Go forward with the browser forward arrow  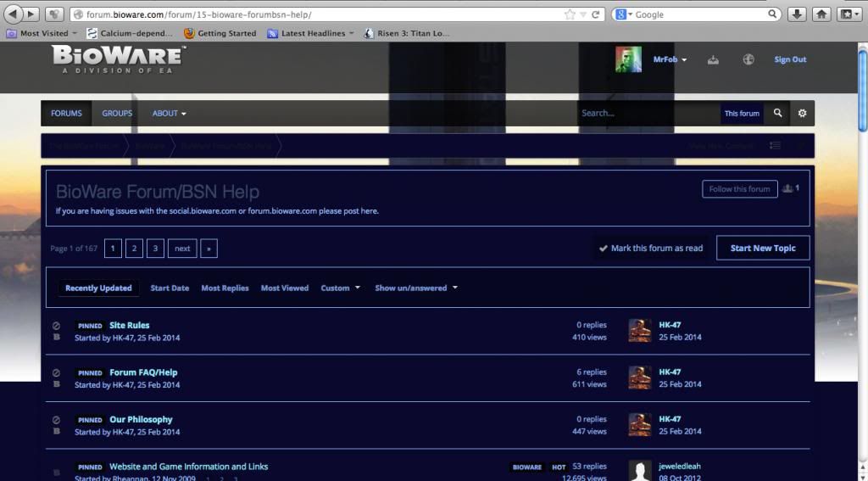[x=31, y=14]
